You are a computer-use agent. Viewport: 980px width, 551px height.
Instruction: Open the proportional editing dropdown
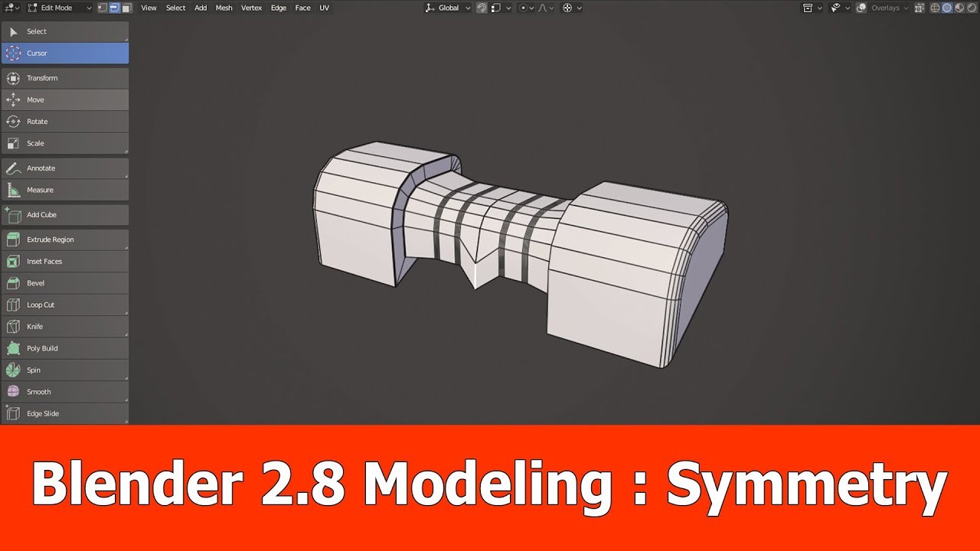click(x=526, y=8)
